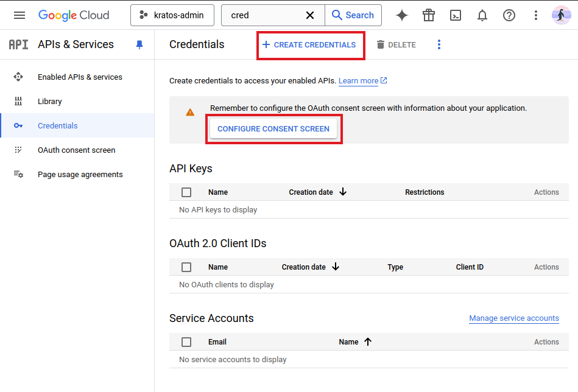
Task: Follow the Manage service accounts link
Action: pyautogui.click(x=513, y=318)
